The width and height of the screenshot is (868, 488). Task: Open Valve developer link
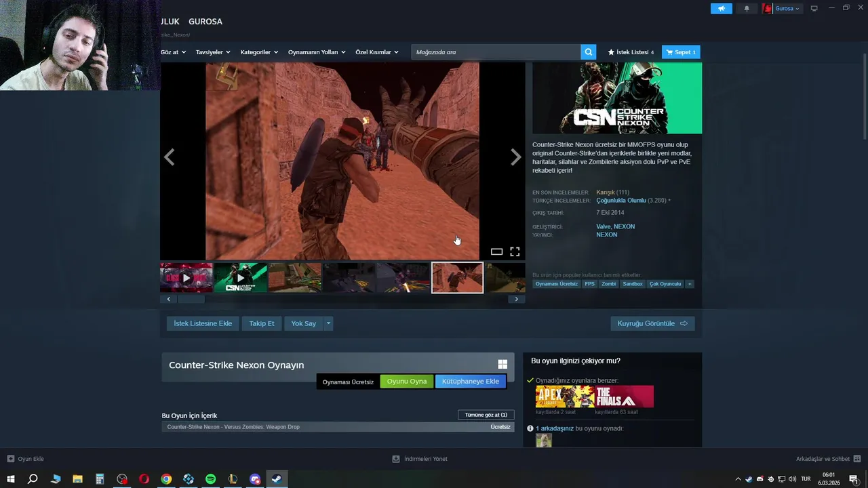click(x=604, y=226)
